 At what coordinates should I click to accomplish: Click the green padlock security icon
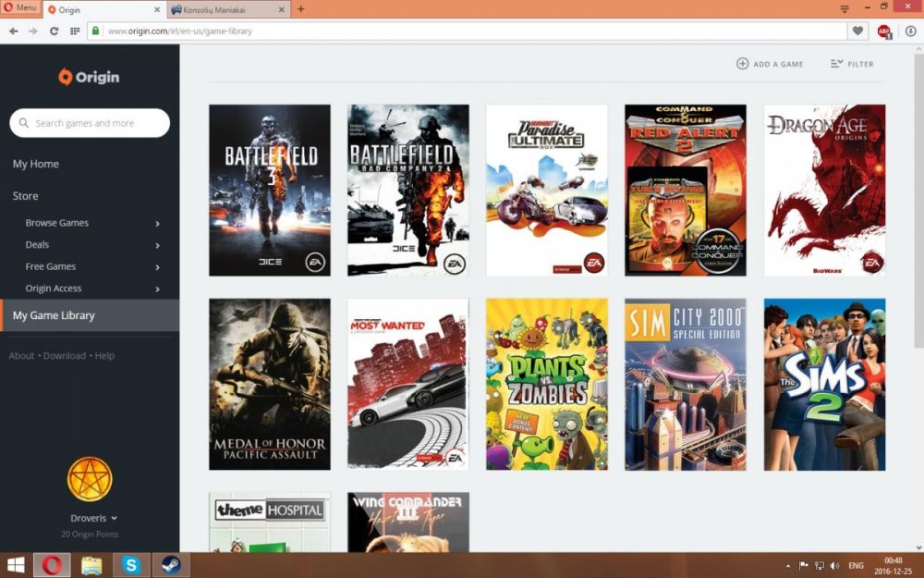coord(96,31)
